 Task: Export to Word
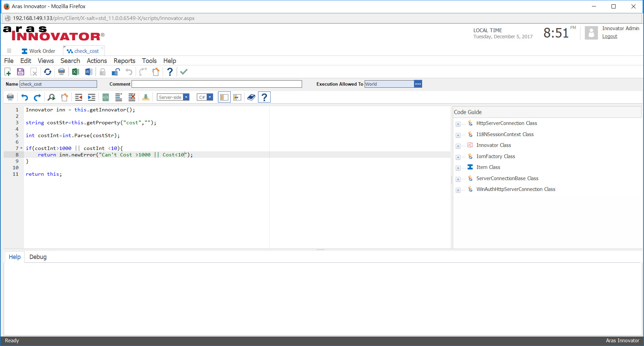(89, 72)
